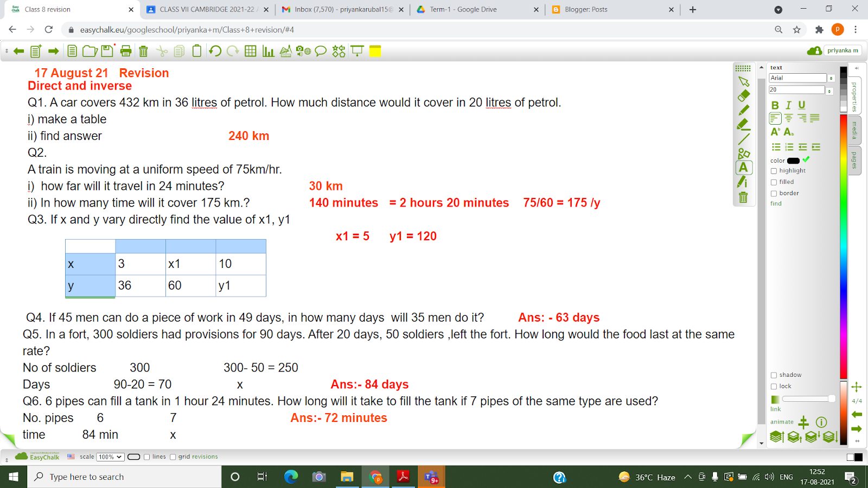868x488 pixels.
Task: Switch to Blogger: Posts browser tab
Action: [612, 9]
